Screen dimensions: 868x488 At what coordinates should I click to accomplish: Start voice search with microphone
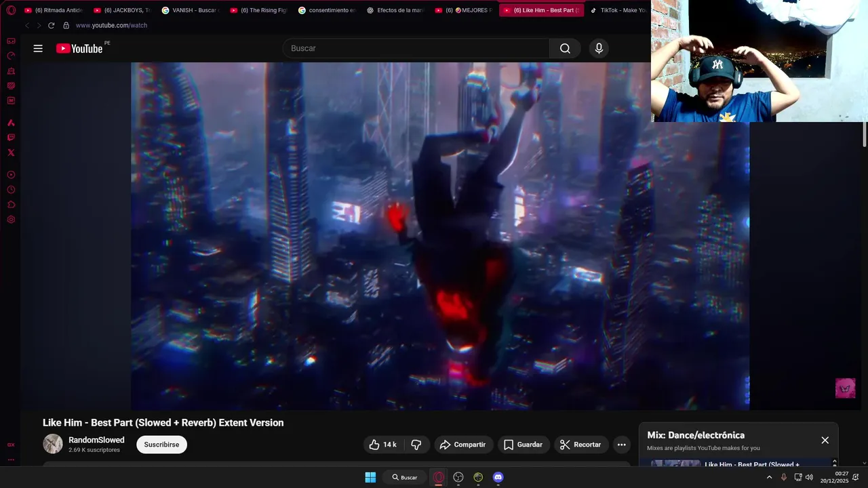pyautogui.click(x=598, y=48)
